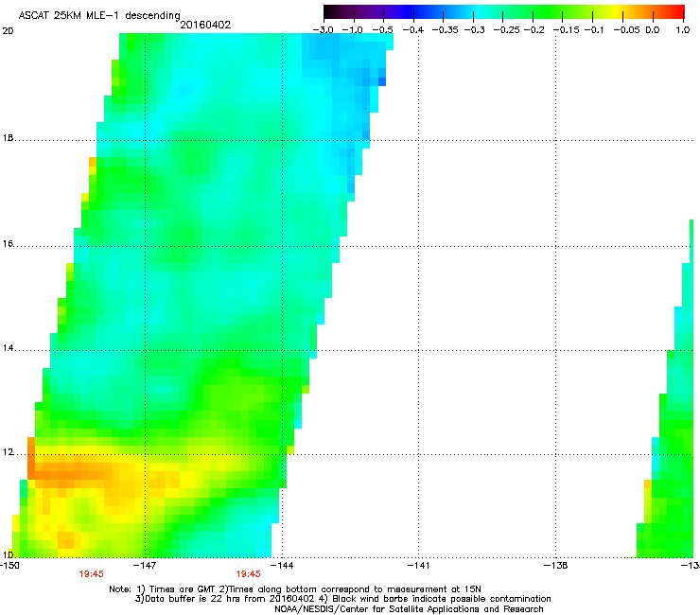The width and height of the screenshot is (700, 615).
Task: Select the -0.5 color scale label
Action: tap(382, 30)
